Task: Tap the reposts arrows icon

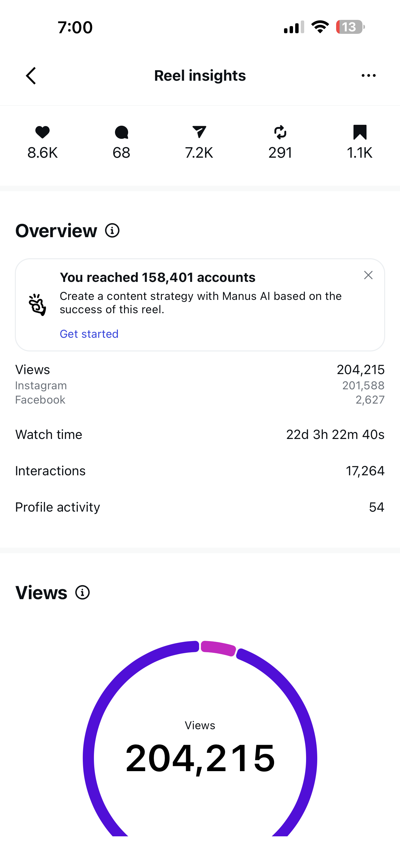Action: [280, 132]
